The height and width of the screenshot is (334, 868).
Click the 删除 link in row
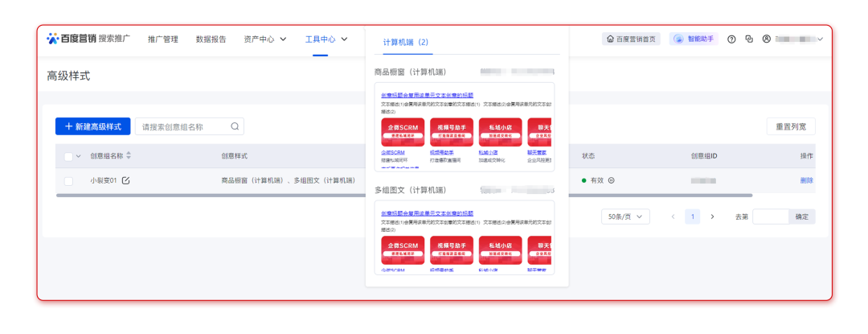[806, 180]
